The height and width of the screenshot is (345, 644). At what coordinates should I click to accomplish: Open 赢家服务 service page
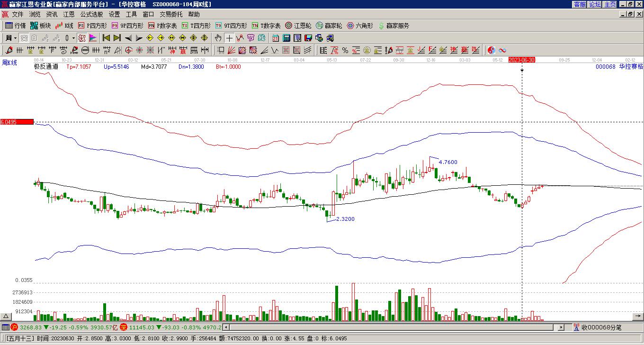(393, 26)
